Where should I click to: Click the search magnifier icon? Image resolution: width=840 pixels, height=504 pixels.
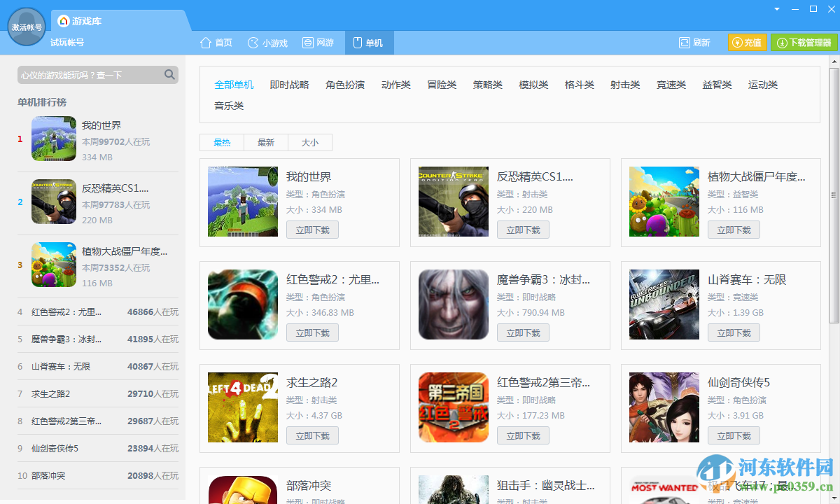click(x=169, y=75)
